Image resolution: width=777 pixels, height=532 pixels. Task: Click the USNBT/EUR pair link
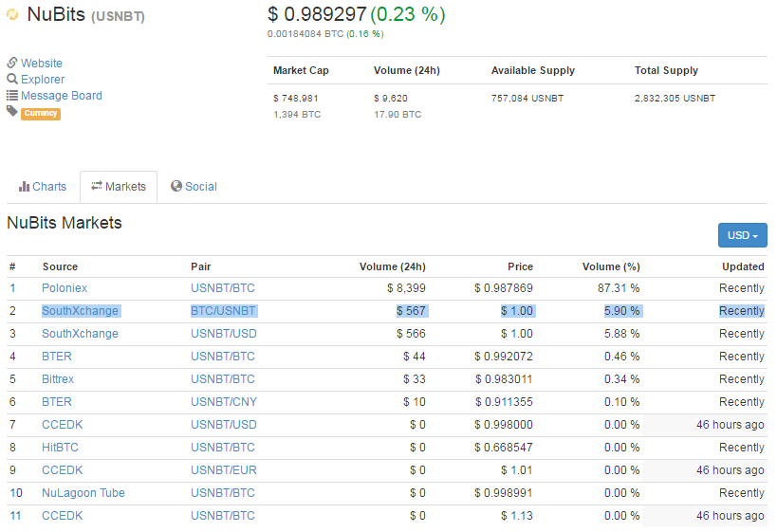tap(224, 470)
